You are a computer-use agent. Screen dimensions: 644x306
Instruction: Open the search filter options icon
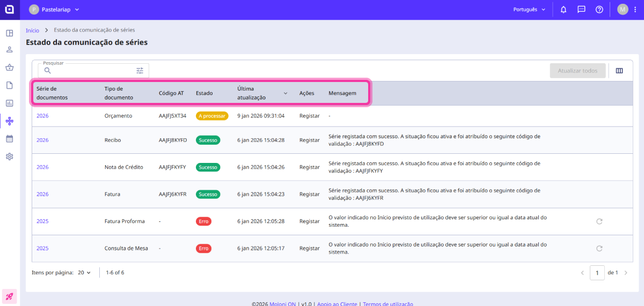140,71
